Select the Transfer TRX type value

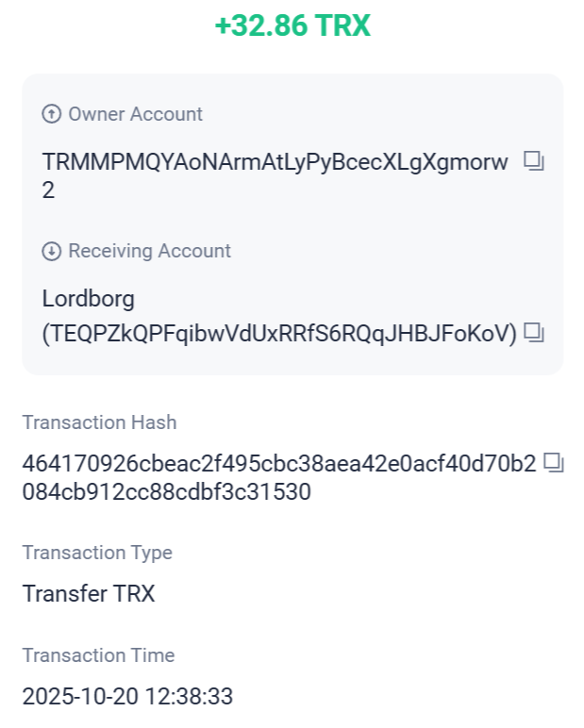coord(89,594)
